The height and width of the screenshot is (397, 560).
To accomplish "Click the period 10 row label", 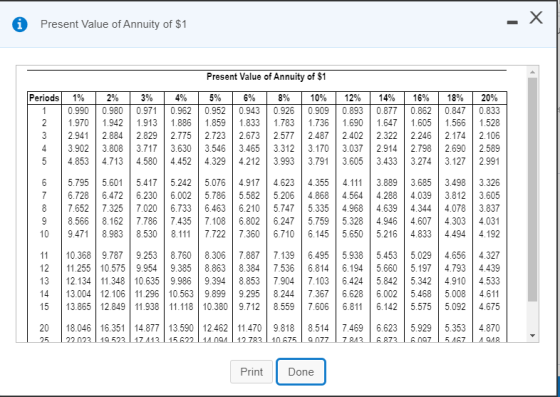I will 44,234.
